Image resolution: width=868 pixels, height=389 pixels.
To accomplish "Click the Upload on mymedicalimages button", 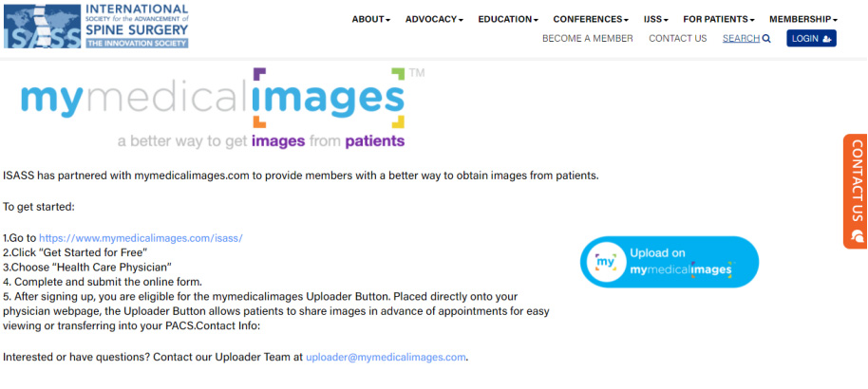I will pos(670,262).
